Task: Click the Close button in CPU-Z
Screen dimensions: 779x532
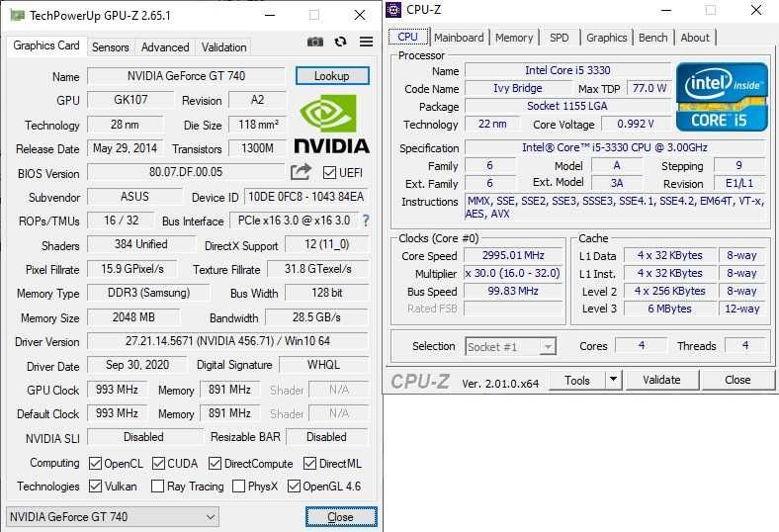Action: pyautogui.click(x=737, y=380)
